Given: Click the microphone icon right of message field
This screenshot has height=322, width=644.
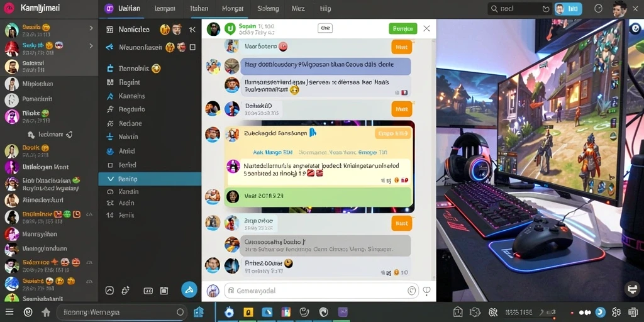Looking at the screenshot, I should 427,291.
